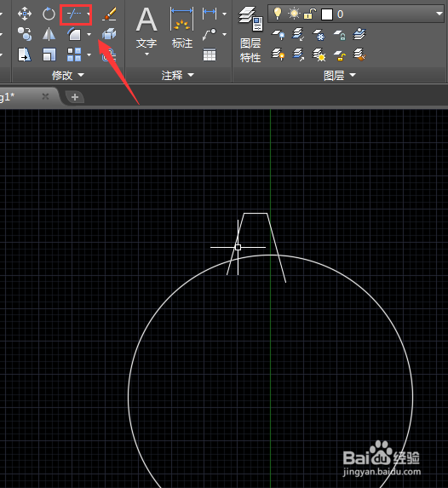The width and height of the screenshot is (448, 488).
Task: Click the trapezoid top edge line
Action: pos(256,214)
